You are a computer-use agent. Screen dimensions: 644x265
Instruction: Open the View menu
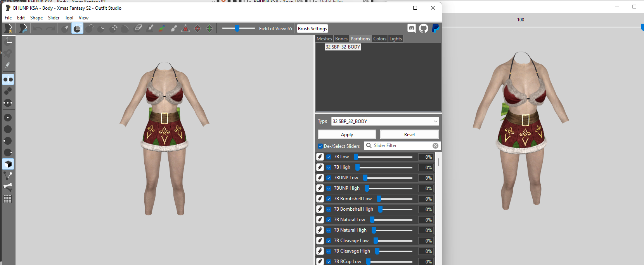pos(83,18)
